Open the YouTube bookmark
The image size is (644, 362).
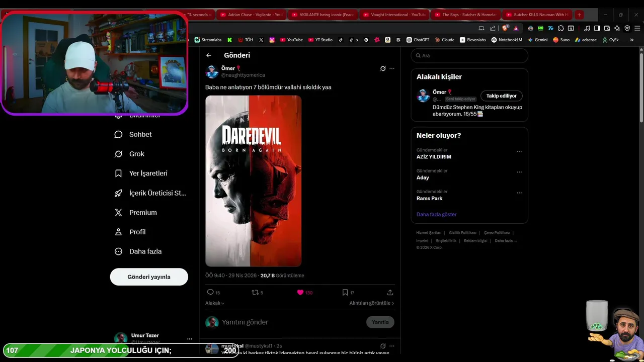(291, 40)
